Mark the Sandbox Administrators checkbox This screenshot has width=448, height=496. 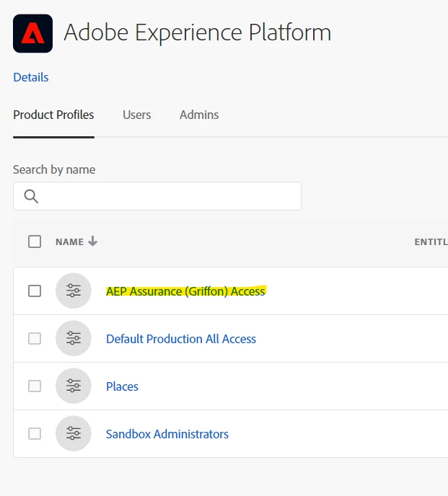click(35, 434)
